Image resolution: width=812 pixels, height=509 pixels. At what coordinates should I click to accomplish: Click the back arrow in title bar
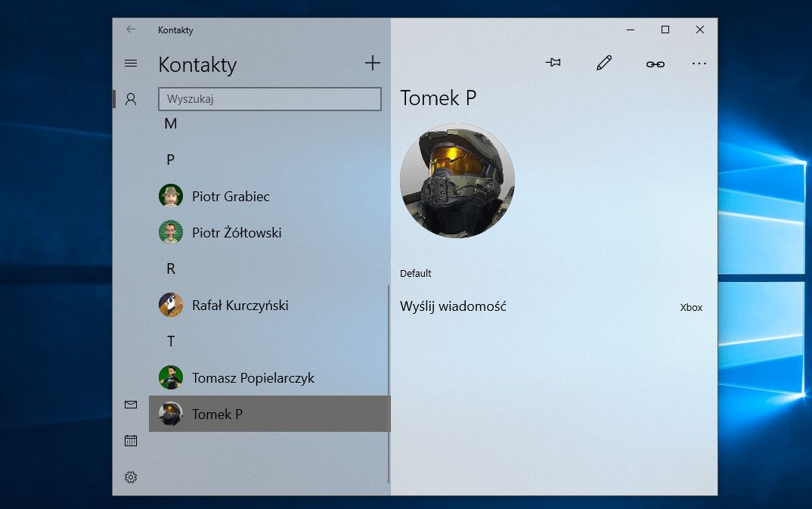tap(131, 29)
